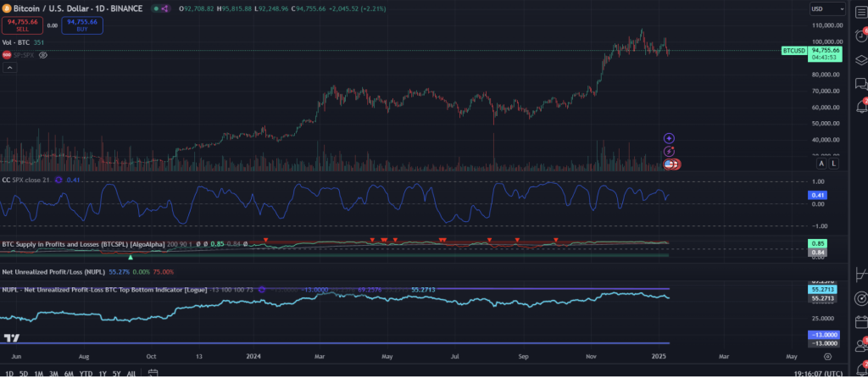Click the BTCUSD price label on axis
This screenshot has height=378, width=868.
[x=793, y=51]
